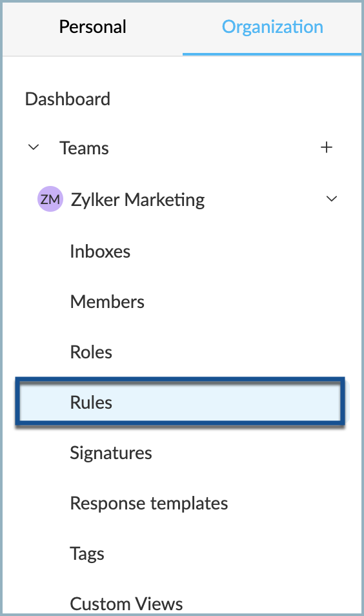Collapse the Teams section chevron
Screen dimensions: 364x616
point(34,148)
